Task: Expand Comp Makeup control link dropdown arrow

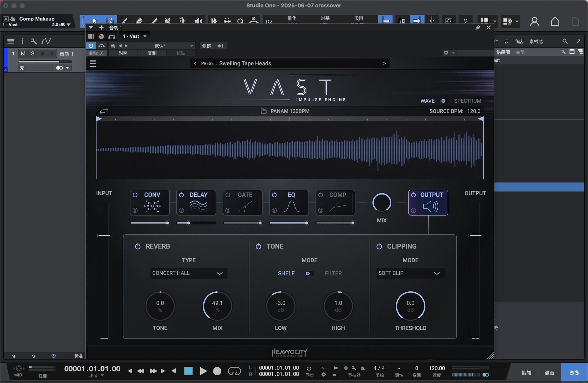Action: (x=69, y=25)
